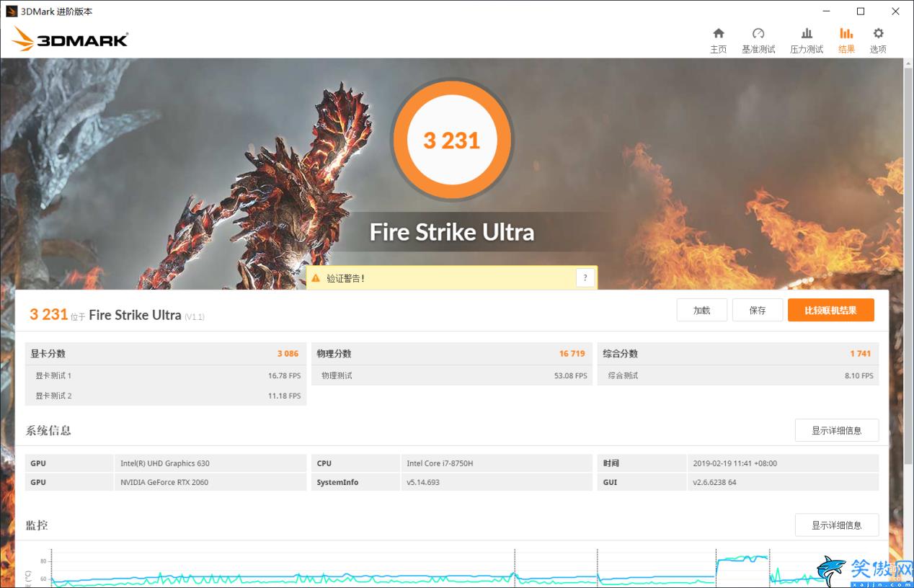Screen dimensions: 914x588
Task: Click the 1 741 combined score value
Action: tap(861, 354)
